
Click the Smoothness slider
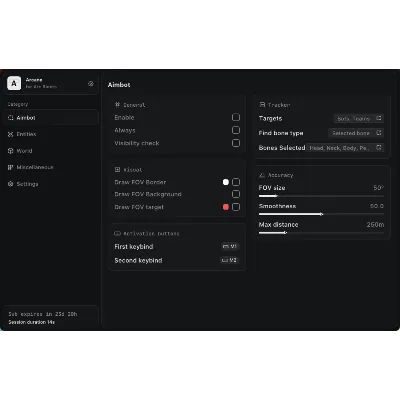point(321,214)
